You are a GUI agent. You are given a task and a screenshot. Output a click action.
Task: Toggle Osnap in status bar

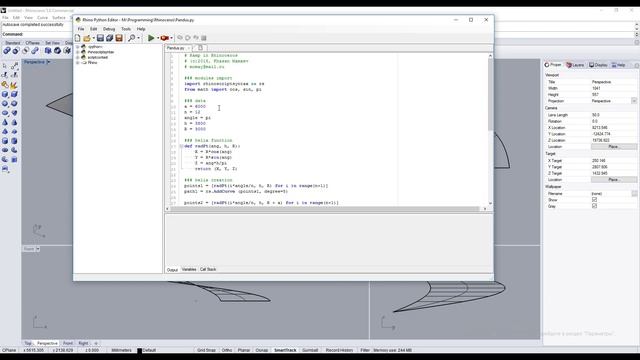[262, 350]
